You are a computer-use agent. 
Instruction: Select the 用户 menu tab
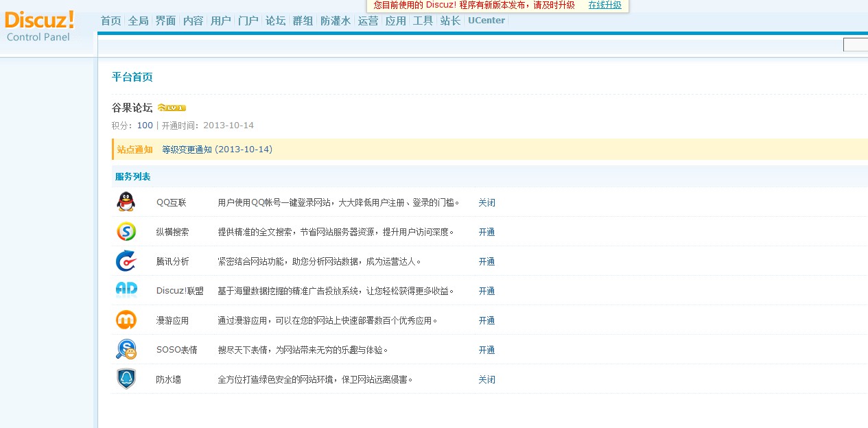[220, 21]
